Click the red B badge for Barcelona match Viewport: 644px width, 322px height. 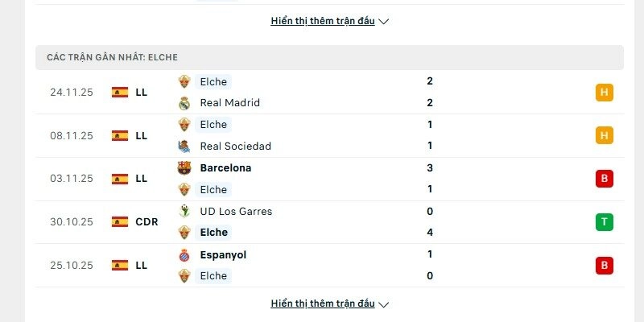pos(605,179)
